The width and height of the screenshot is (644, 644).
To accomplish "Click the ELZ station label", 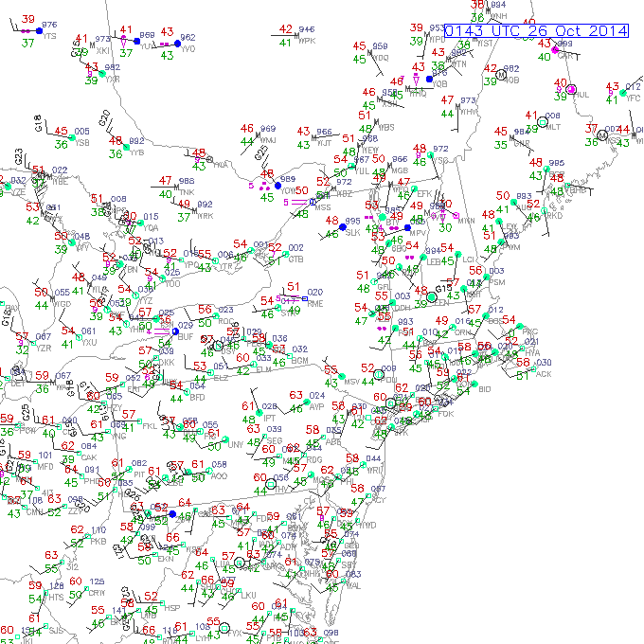I will point(221,378).
